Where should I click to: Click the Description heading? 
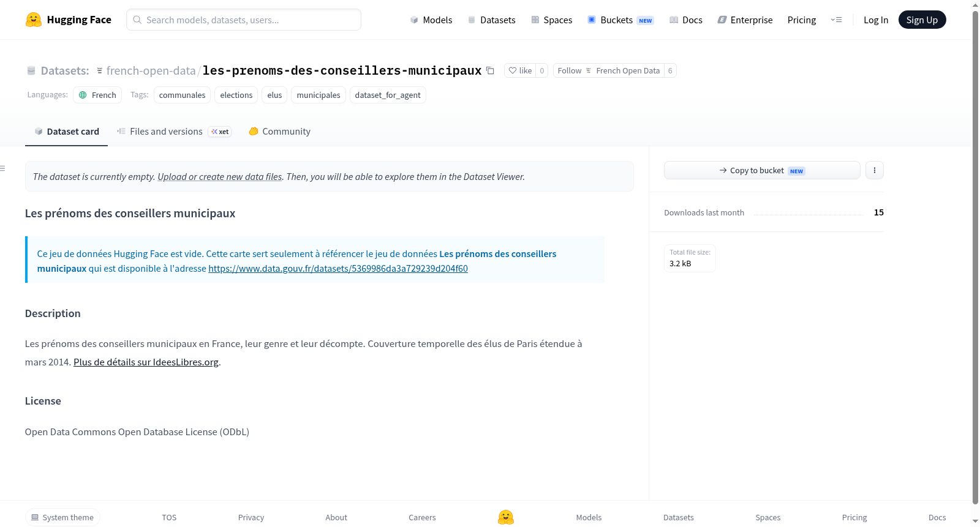[53, 313]
